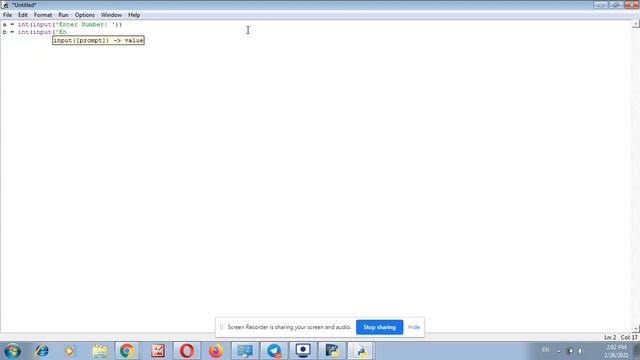The width and height of the screenshot is (640, 360).
Task: Open the blue monitor app in taskbar
Action: (245, 351)
